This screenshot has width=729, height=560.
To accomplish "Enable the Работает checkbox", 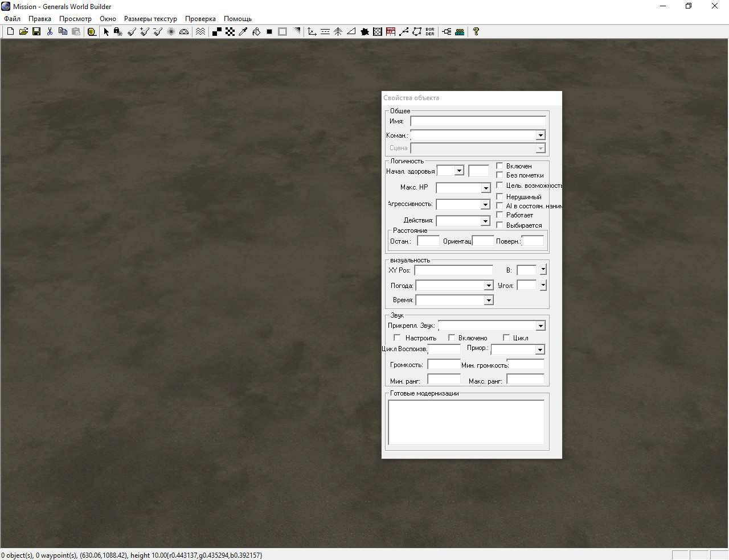I will [499, 215].
